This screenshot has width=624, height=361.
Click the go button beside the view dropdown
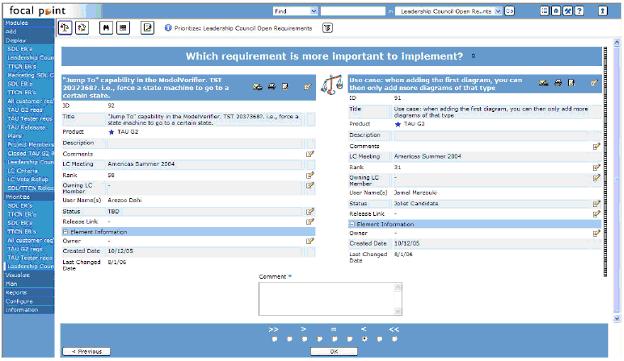[509, 11]
